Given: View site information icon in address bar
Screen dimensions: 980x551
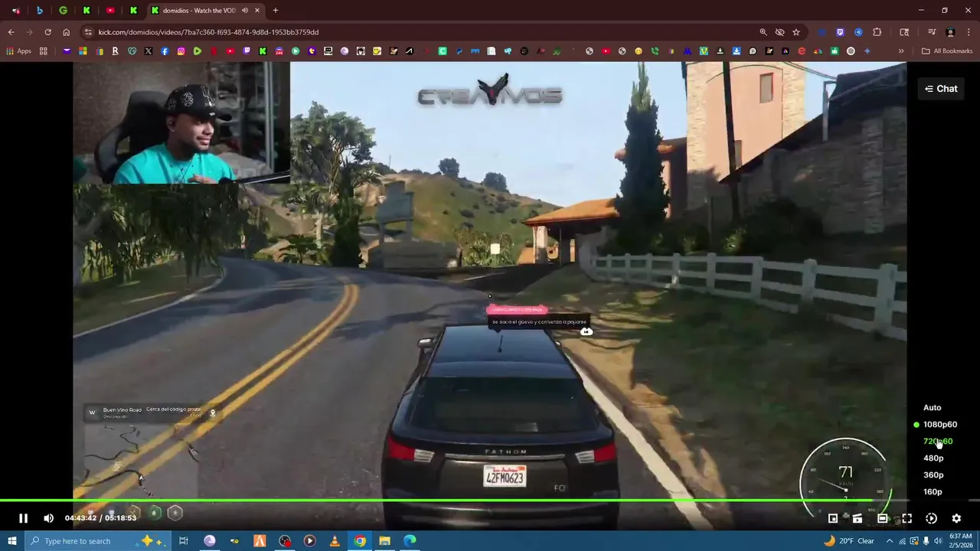Looking at the screenshot, I should 88,32.
